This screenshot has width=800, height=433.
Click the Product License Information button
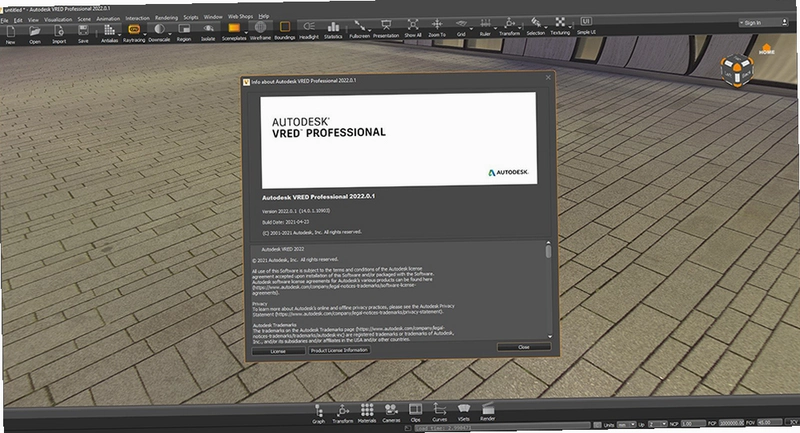pos(339,350)
